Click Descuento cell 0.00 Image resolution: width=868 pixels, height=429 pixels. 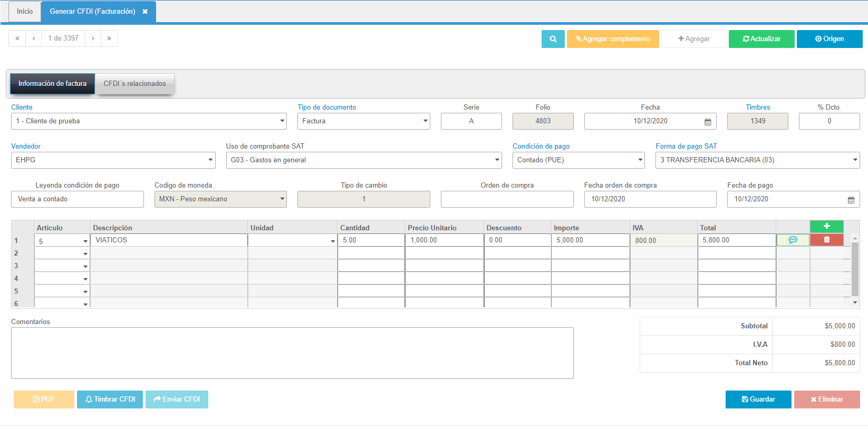point(517,240)
